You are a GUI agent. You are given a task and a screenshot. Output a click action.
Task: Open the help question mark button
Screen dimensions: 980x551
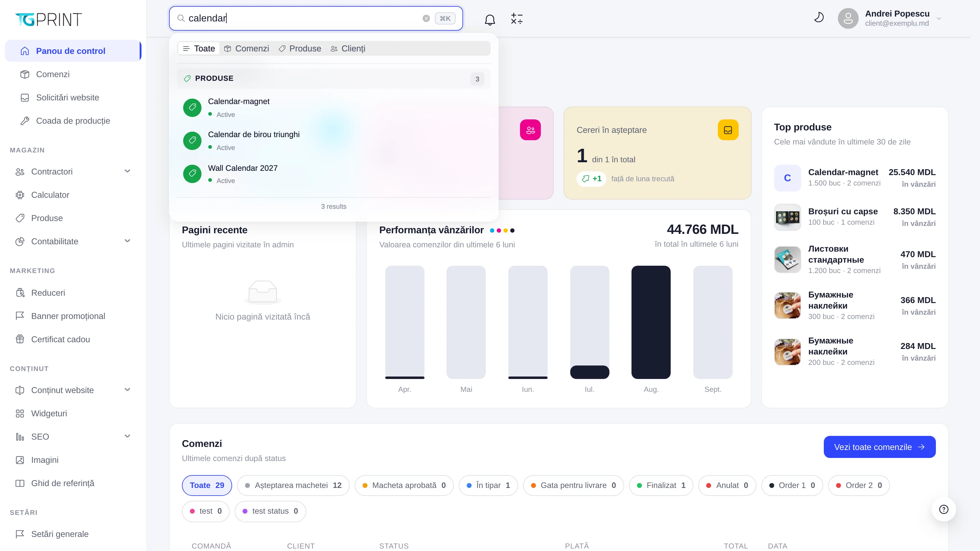(944, 509)
